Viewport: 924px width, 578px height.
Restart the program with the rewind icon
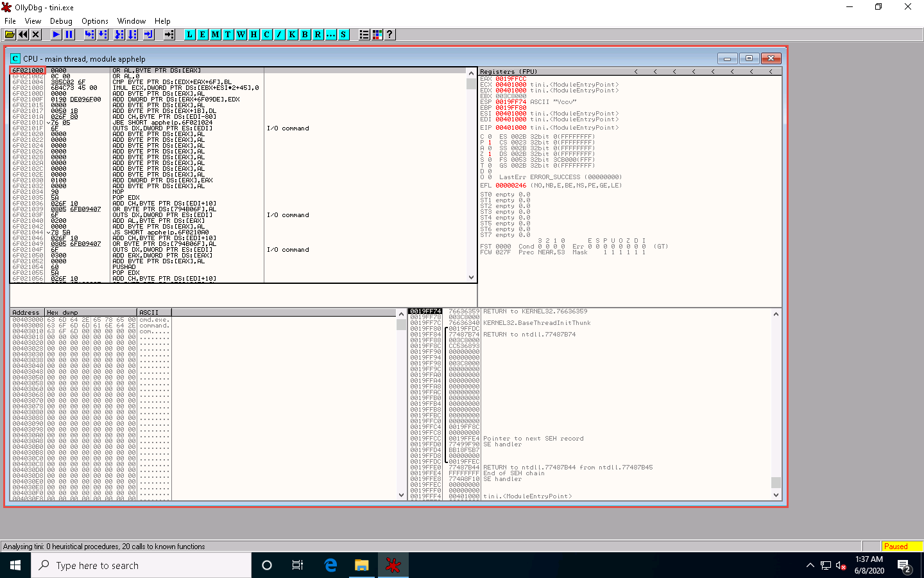click(23, 35)
